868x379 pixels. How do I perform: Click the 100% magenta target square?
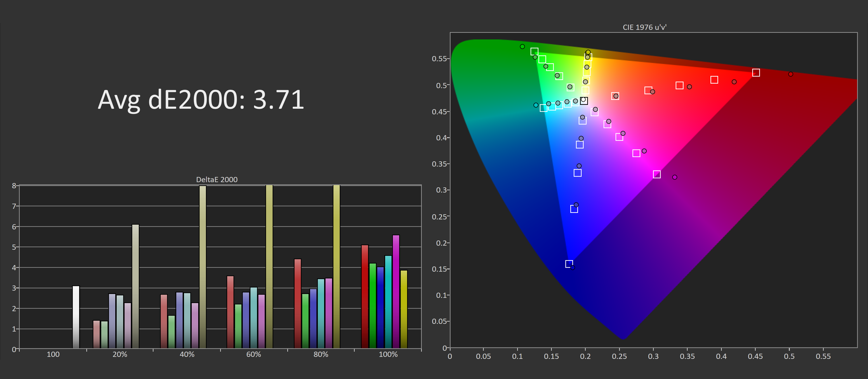(657, 174)
